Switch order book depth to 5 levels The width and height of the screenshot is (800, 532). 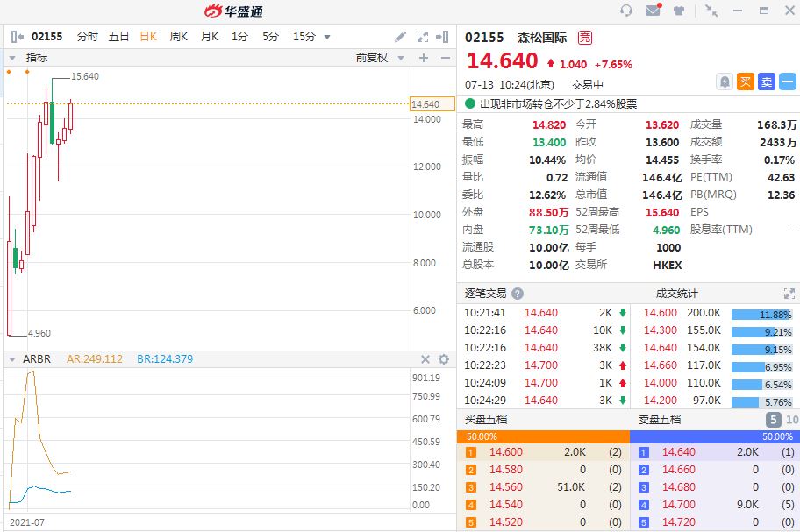774,420
